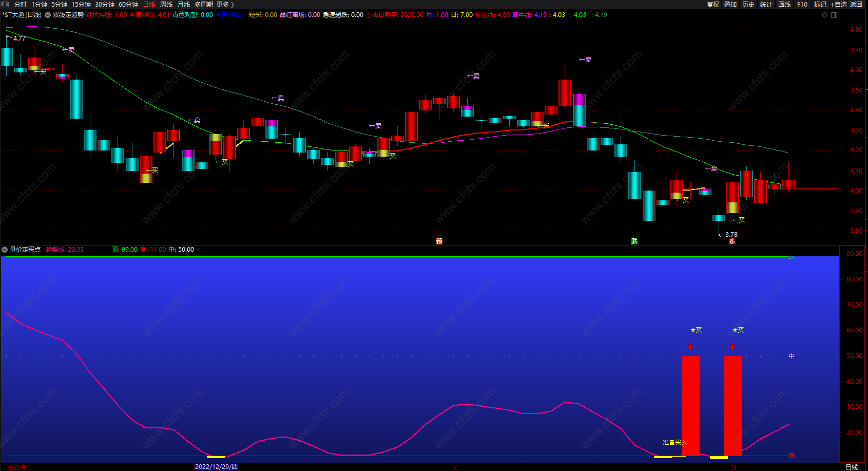Viewport: 868px width, 471px height.
Task: Click the 品红离场: 0.00 indicator value
Action: point(300,15)
